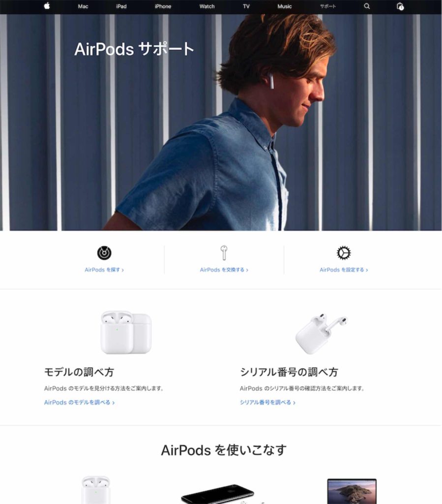Click the Apple logo icon
The height and width of the screenshot is (504, 442).
47,6
